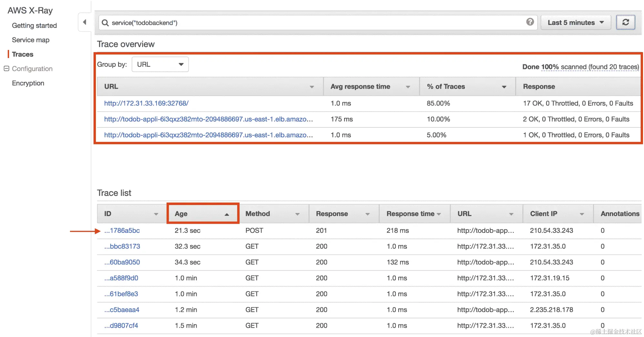Open the Group by URL dropdown
Viewport: 644px width, 337px height.
coord(160,64)
